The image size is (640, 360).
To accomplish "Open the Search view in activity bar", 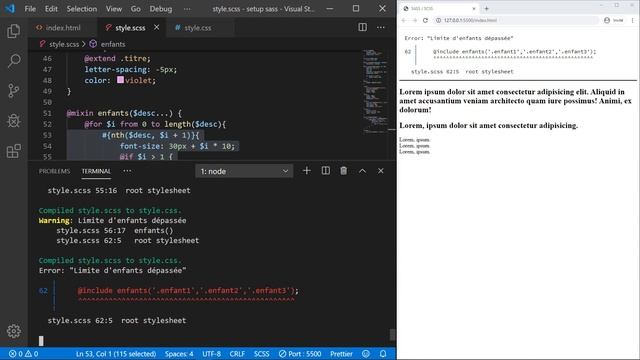I will (13, 61).
